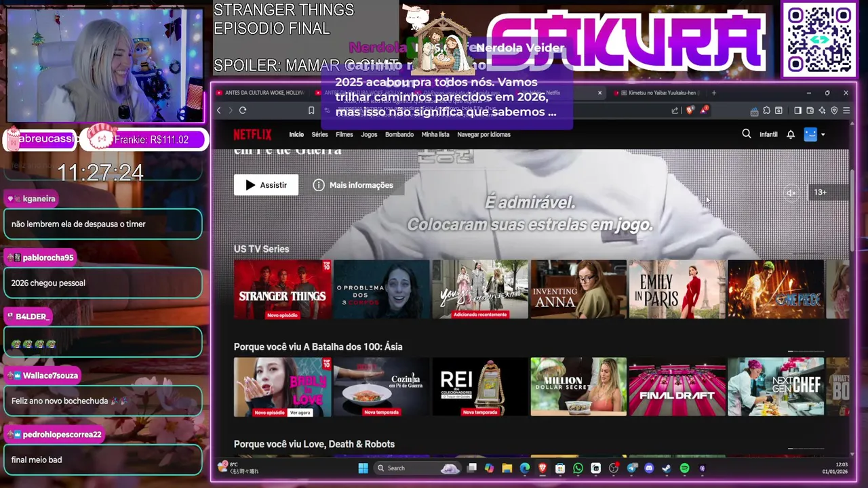Open the Jogos section
Image resolution: width=868 pixels, height=488 pixels.
click(x=369, y=134)
